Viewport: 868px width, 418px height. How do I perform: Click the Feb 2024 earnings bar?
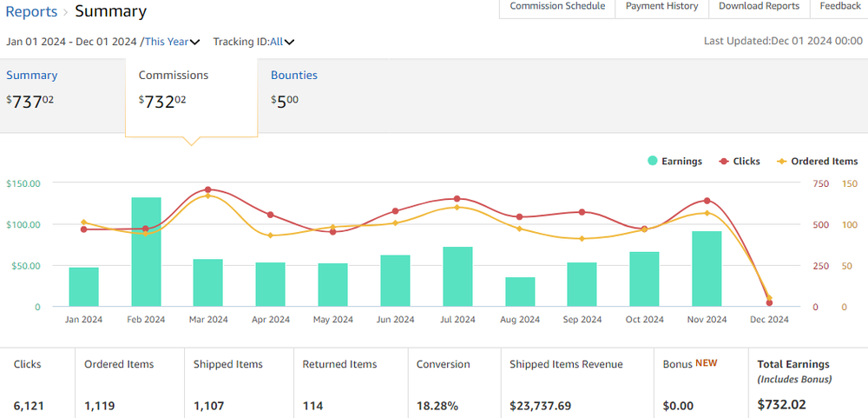(146, 252)
